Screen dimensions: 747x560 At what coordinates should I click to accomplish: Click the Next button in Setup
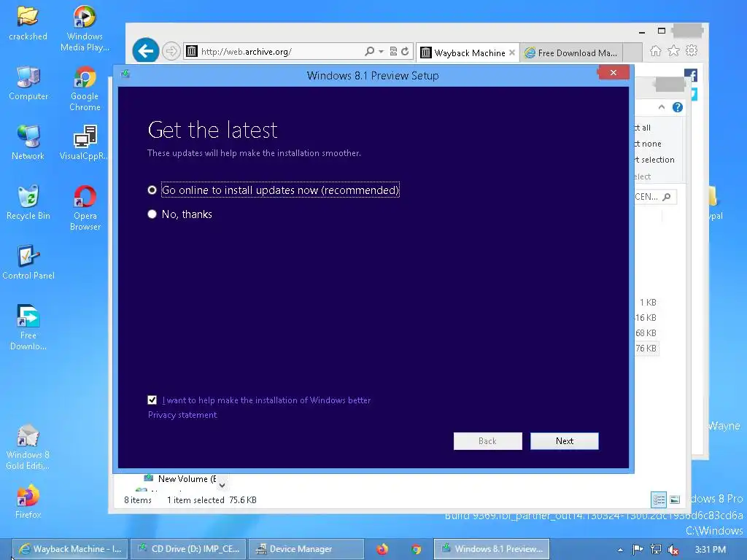[565, 441]
